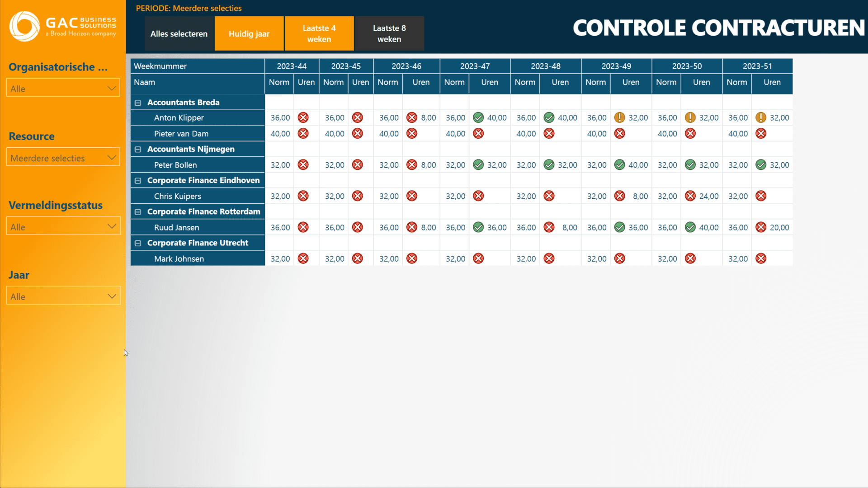The width and height of the screenshot is (868, 488).
Task: Click the GAC Business Solutions logo
Action: pos(63,26)
